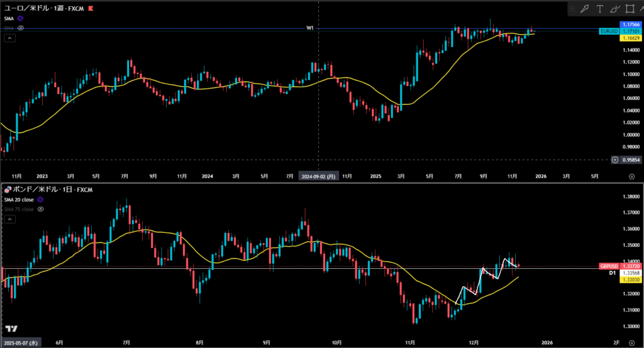Grab the drawing toolbar drag handle
The width and height of the screenshot is (644, 348).
point(572,9)
